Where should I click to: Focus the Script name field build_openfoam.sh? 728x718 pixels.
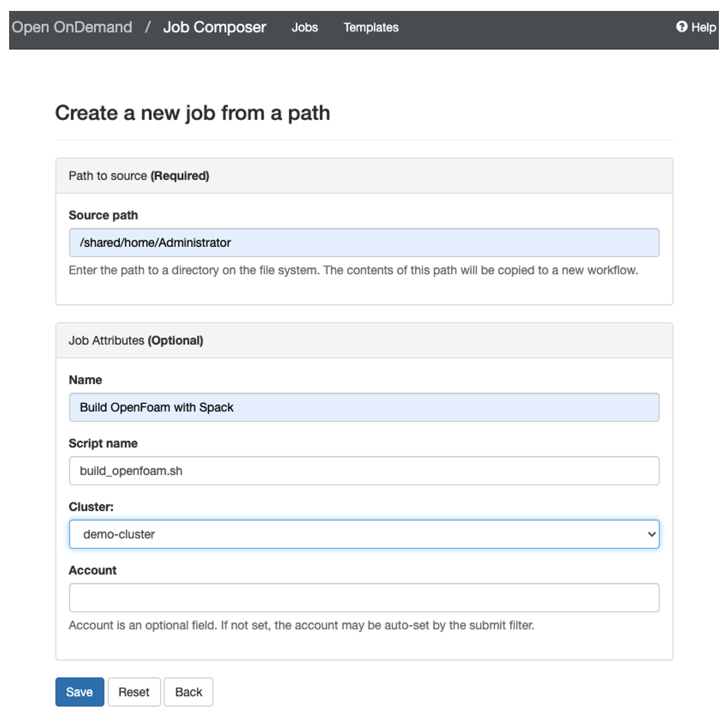(x=364, y=471)
